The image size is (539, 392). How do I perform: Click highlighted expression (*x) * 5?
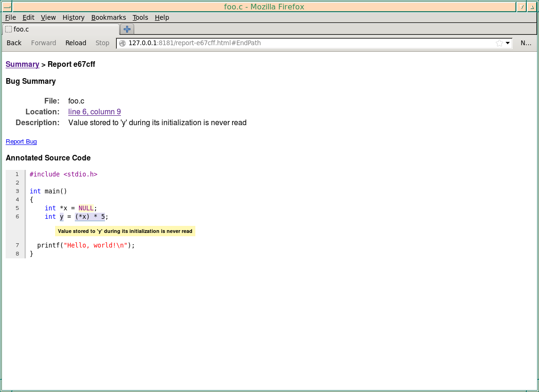coord(90,217)
